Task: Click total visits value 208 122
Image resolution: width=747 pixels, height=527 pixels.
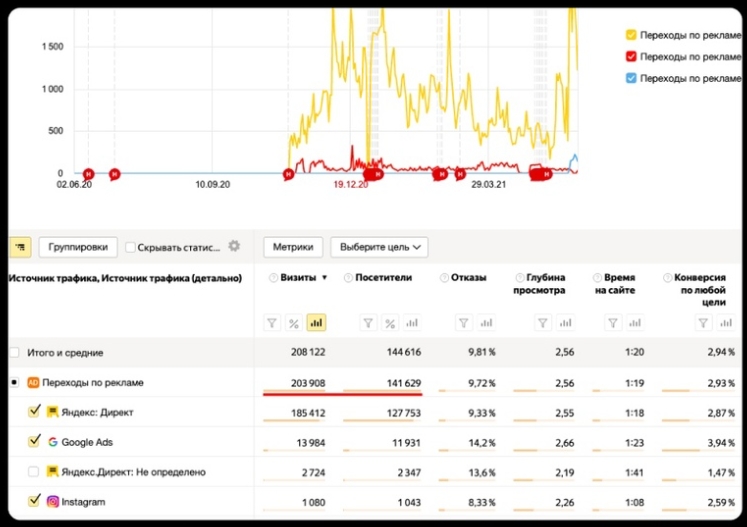Action: coord(308,353)
